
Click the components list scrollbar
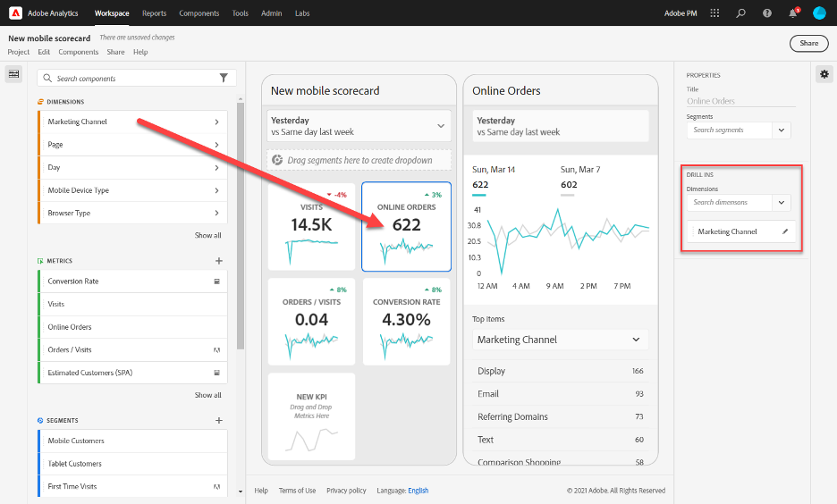point(241,225)
